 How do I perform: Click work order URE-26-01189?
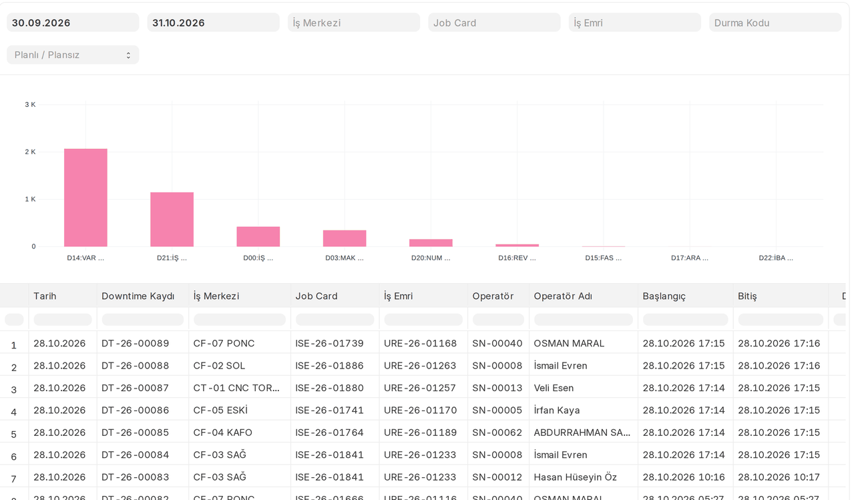tap(421, 433)
